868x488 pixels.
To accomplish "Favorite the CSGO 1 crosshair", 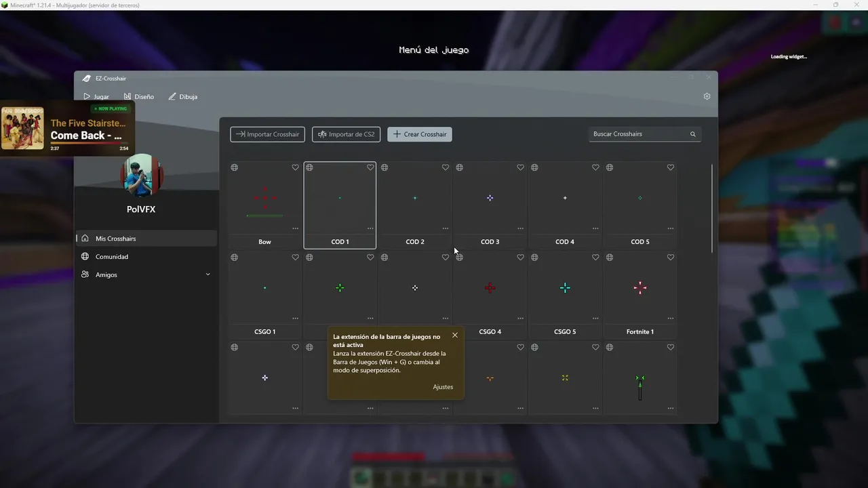I will point(295,258).
